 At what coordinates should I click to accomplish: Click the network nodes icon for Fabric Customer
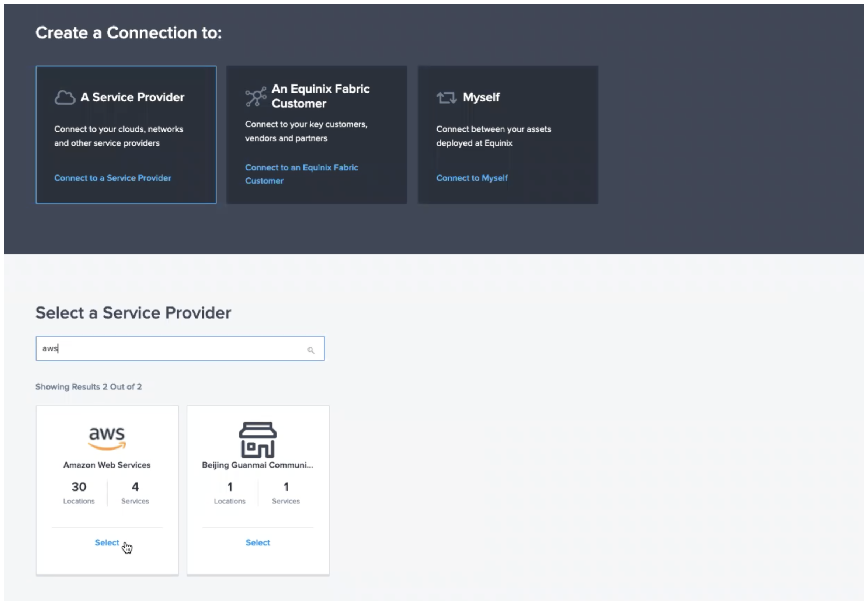(x=256, y=97)
